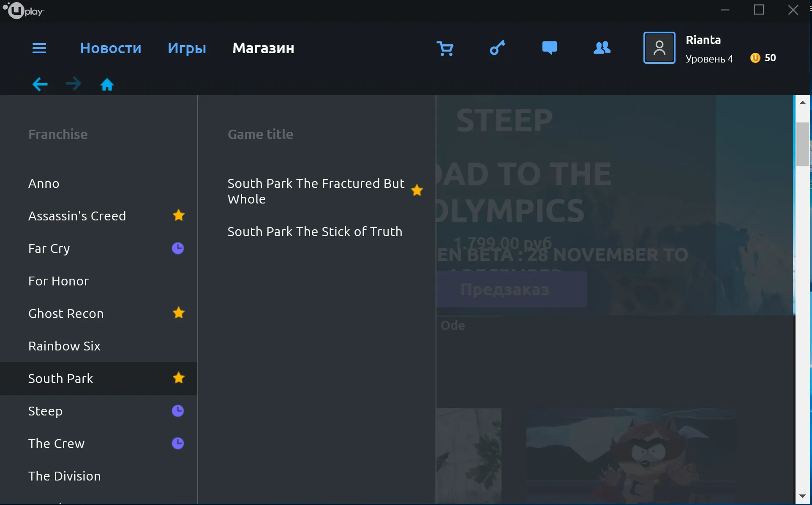This screenshot has width=812, height=505.
Task: Switch to the Магазин tab
Action: coord(263,48)
